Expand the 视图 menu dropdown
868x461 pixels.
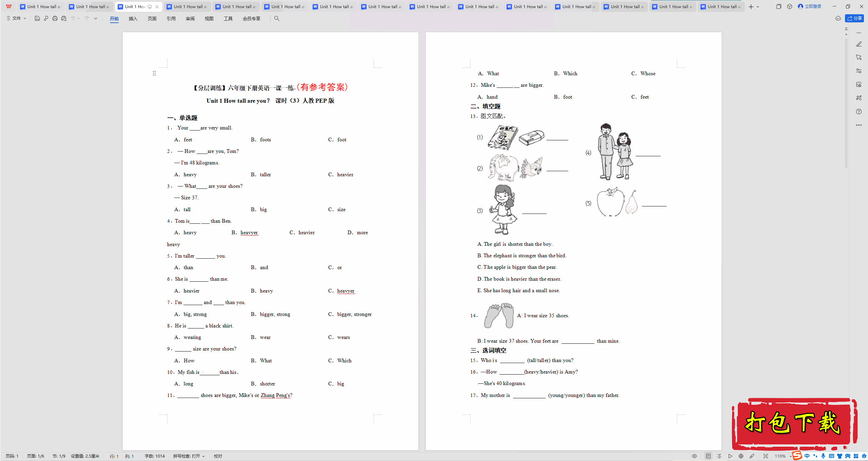click(210, 18)
